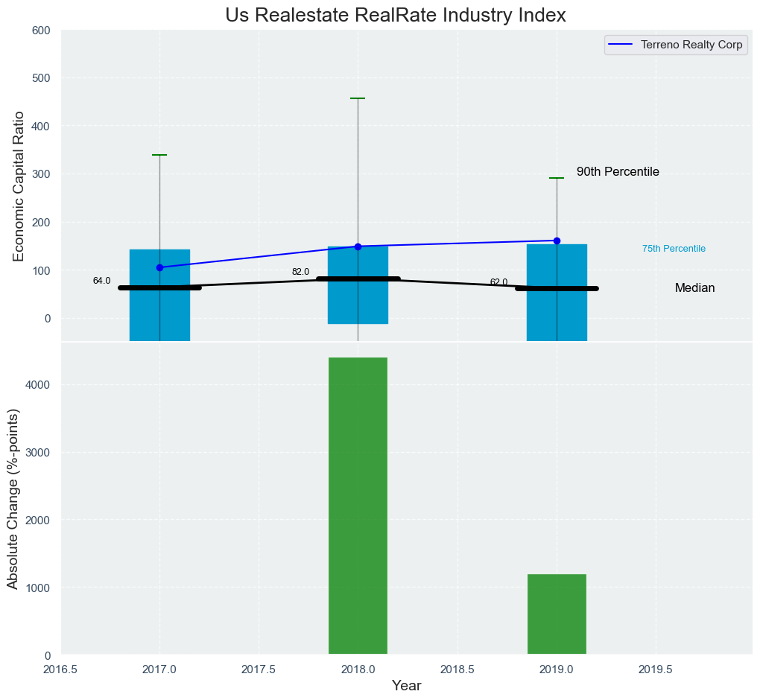Select the 2017 green 90th percentile cap

159,155
